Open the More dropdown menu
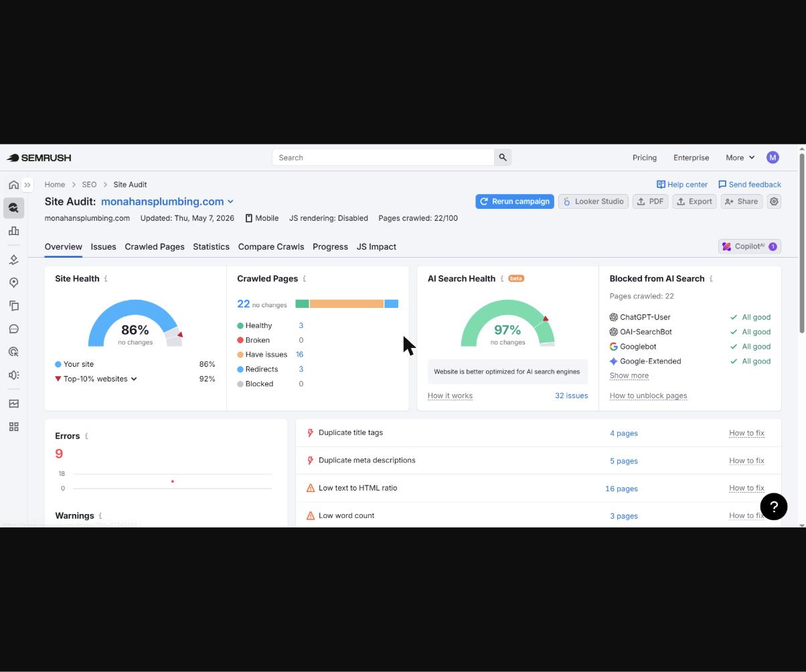This screenshot has width=806, height=672. 740,158
